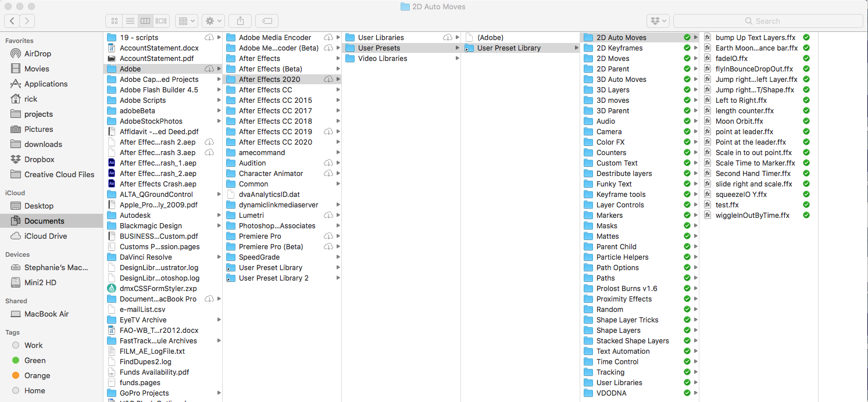Open the rick home folder

pos(31,99)
